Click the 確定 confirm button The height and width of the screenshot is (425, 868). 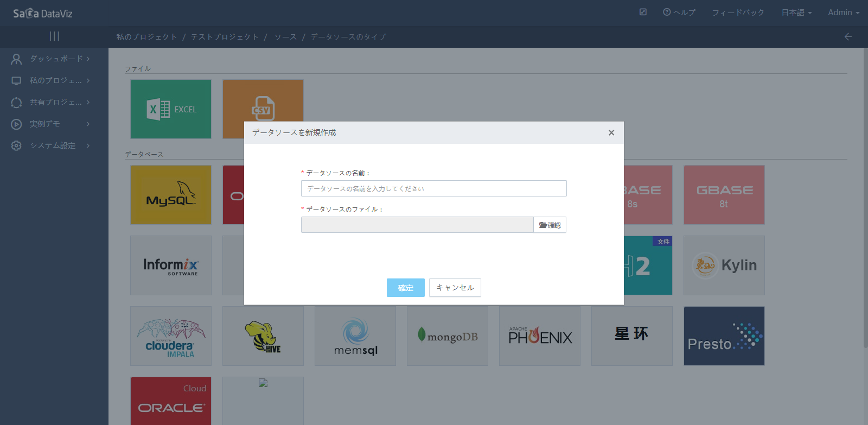pos(406,288)
